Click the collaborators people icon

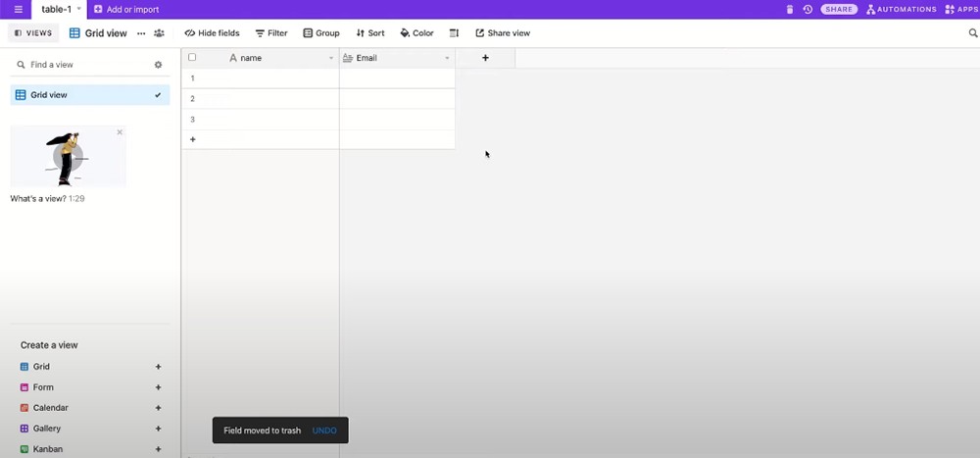click(x=159, y=33)
